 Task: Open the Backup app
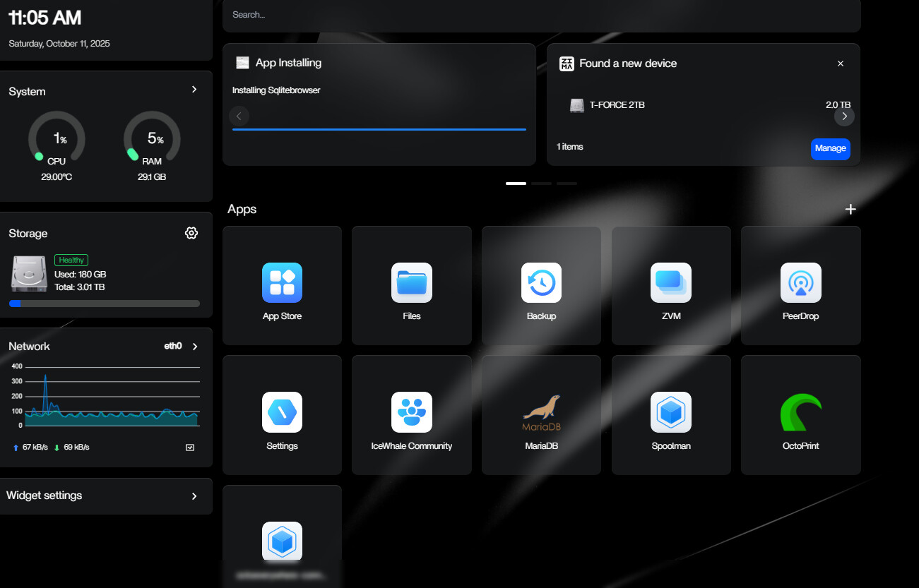point(541,283)
